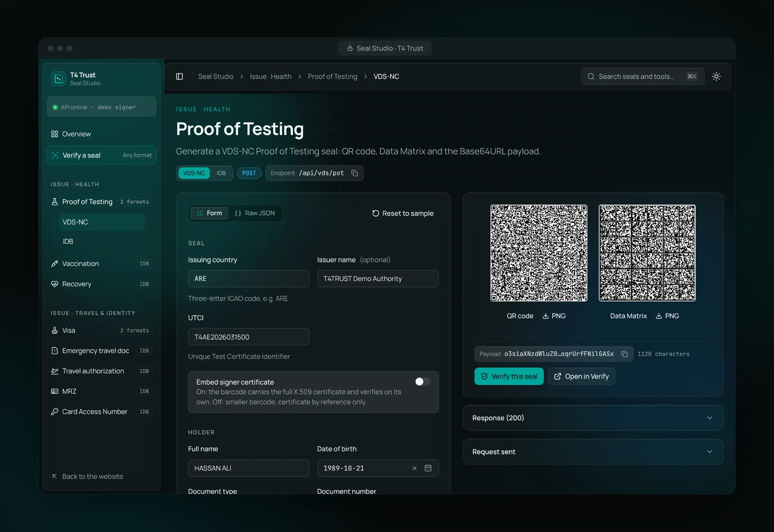The image size is (774, 532).
Task: Select IDB under Proof of Testing
Action: [102, 241]
